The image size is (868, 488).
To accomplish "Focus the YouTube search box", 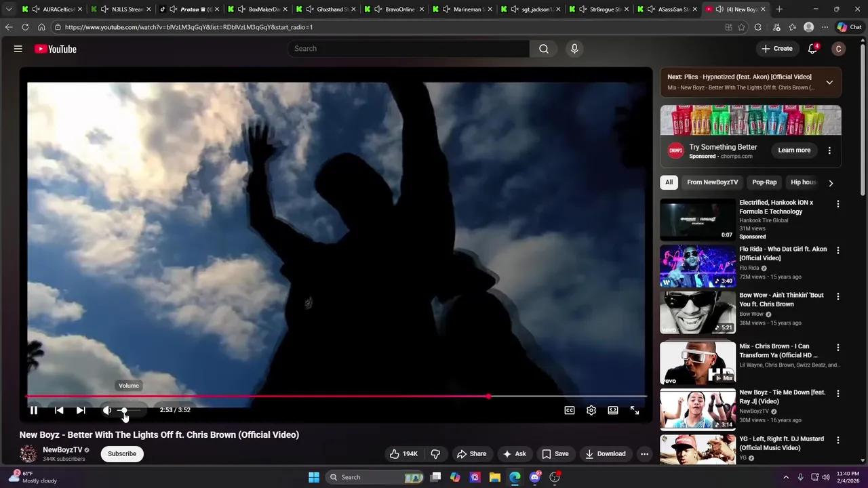I will (x=408, y=49).
